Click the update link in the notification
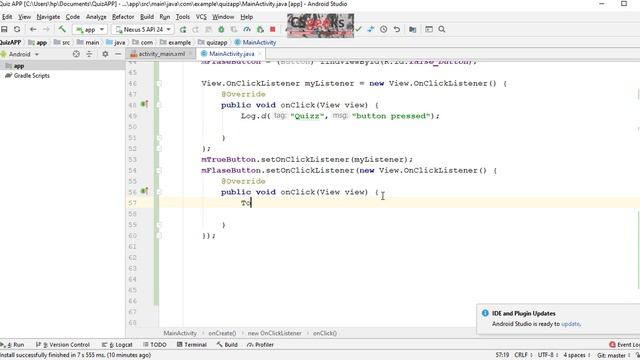 (x=570, y=324)
